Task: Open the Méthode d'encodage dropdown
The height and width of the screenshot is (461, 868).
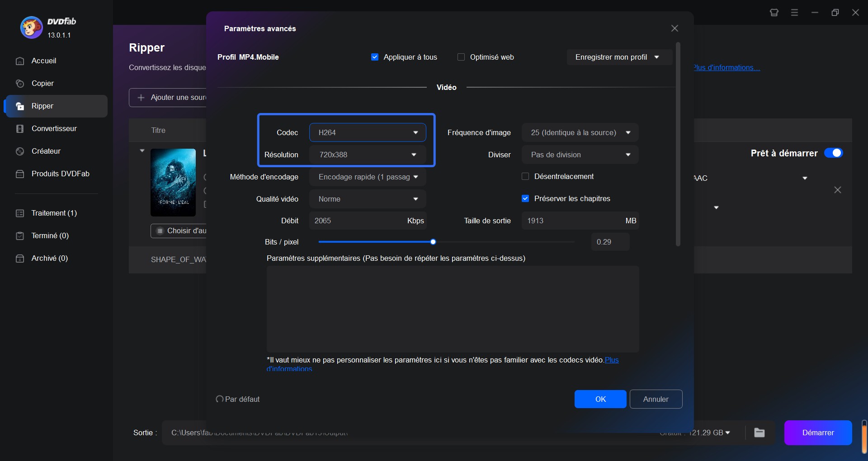Action: click(x=368, y=177)
